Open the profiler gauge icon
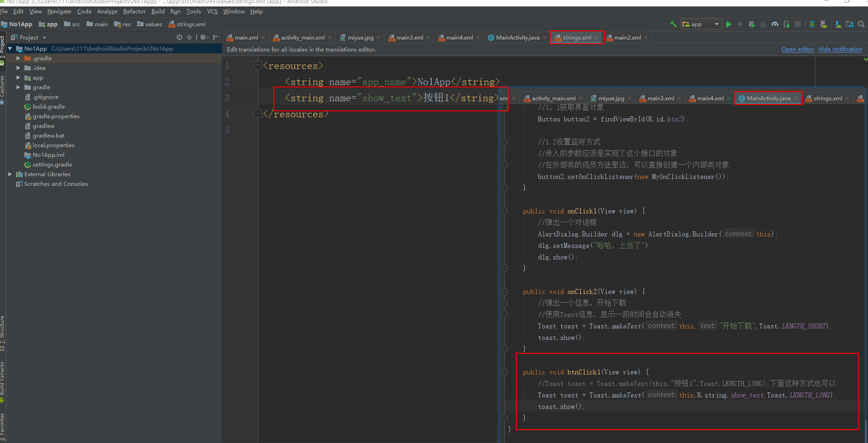 point(775,24)
